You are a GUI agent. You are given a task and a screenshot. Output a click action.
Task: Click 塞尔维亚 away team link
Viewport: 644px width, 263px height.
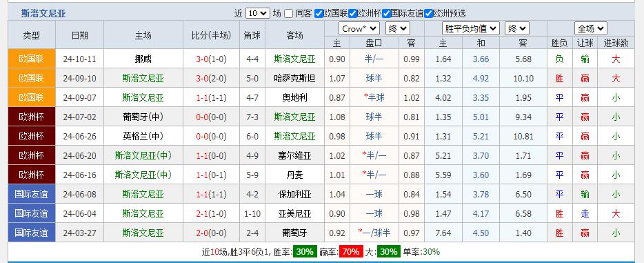click(294, 155)
